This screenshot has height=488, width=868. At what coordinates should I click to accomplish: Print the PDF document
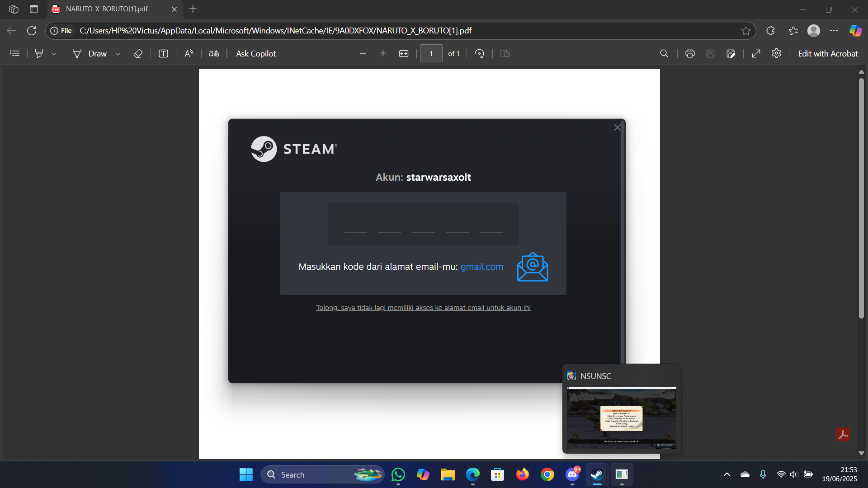690,53
